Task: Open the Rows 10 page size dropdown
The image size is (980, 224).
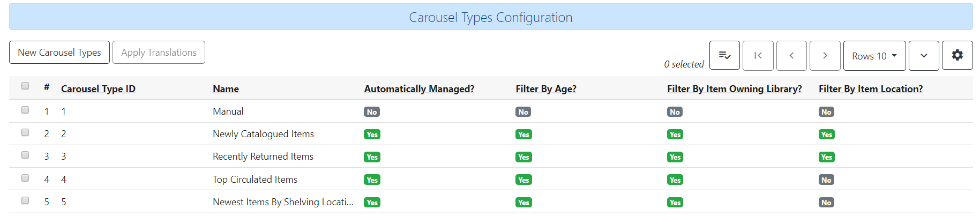Action: coord(874,56)
